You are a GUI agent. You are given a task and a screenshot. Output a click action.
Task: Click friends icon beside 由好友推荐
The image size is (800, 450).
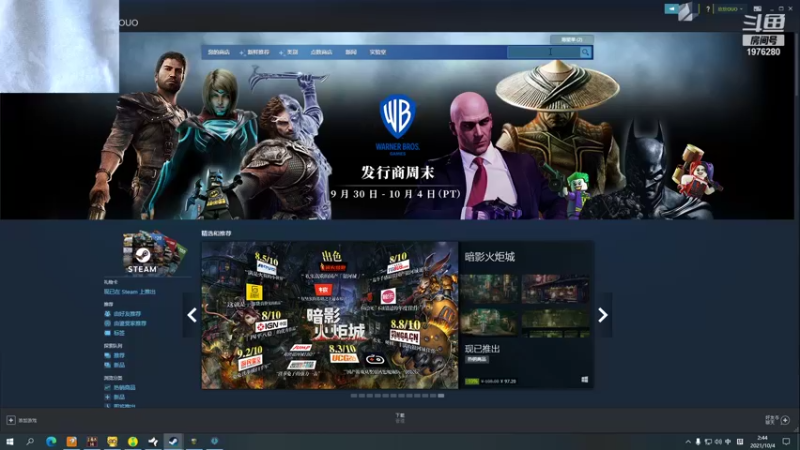pos(107,314)
